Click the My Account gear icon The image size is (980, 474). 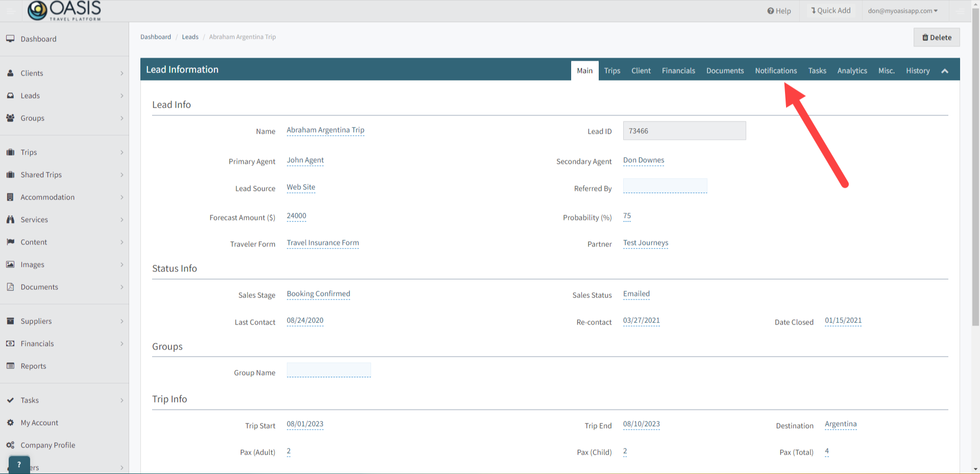(10, 422)
